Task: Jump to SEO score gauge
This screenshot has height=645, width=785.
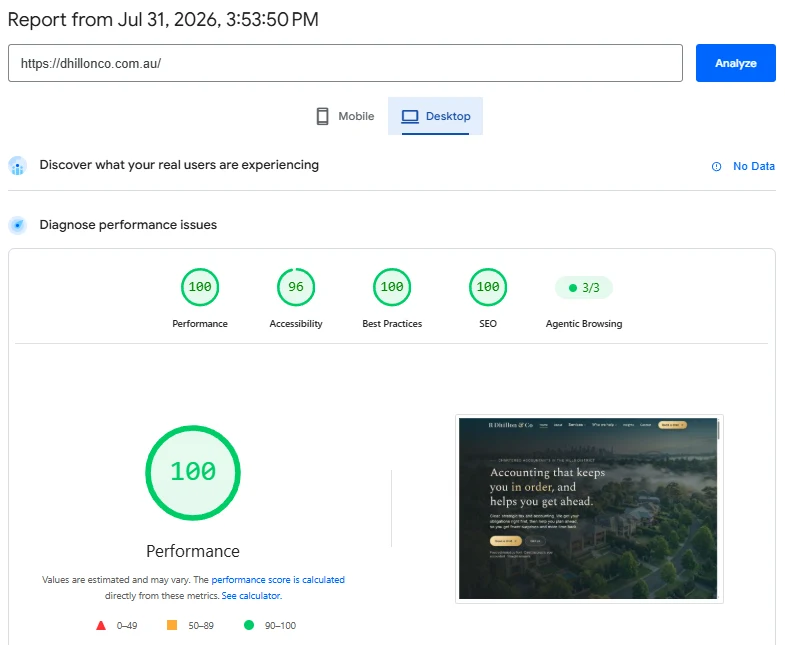Action: [488, 287]
